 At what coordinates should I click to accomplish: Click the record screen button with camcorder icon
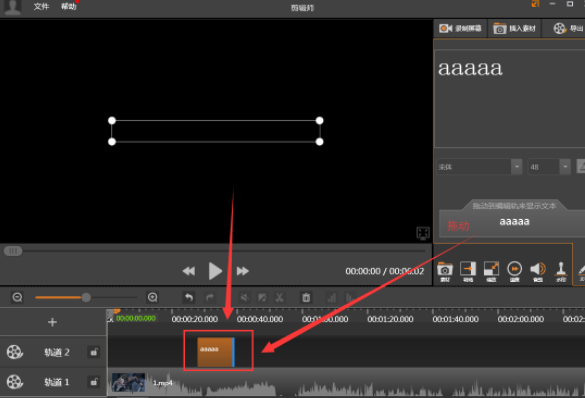460,28
